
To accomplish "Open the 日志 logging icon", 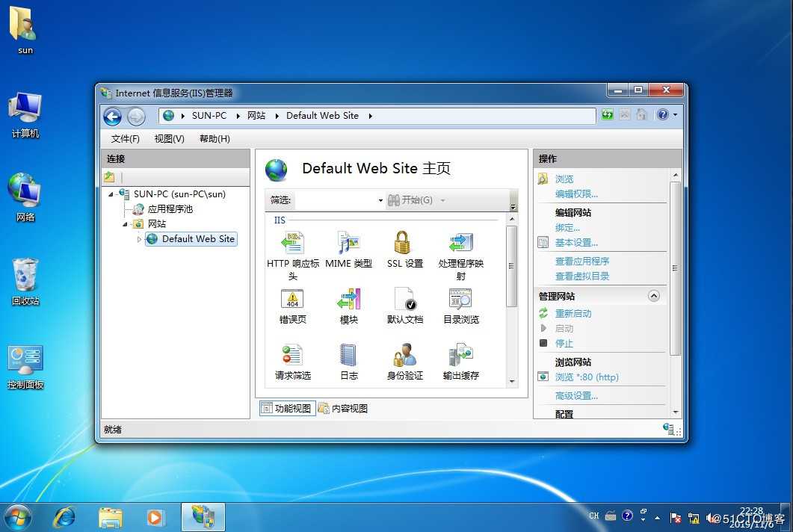I will click(x=348, y=355).
